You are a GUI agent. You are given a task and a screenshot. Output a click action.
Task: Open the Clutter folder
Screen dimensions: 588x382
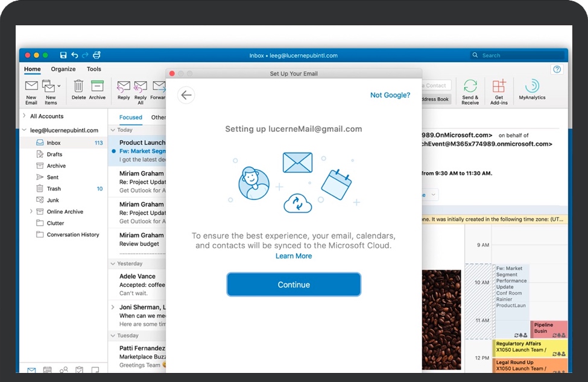tap(63, 223)
